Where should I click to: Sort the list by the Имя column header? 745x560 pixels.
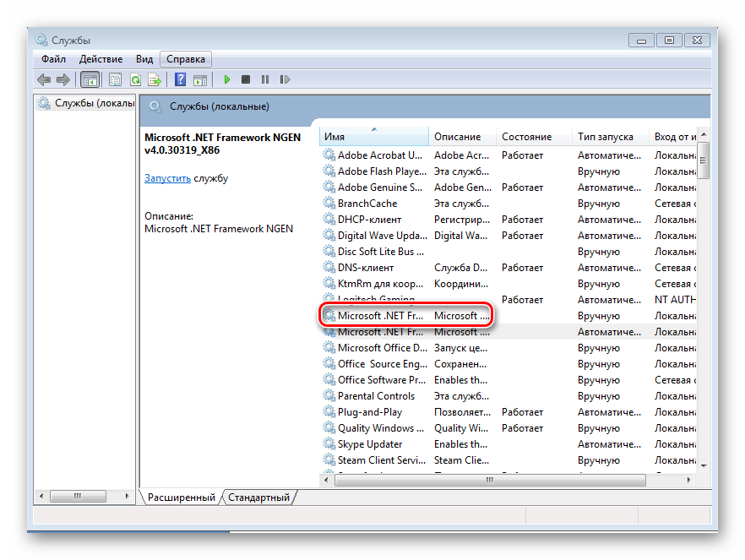tap(372, 136)
